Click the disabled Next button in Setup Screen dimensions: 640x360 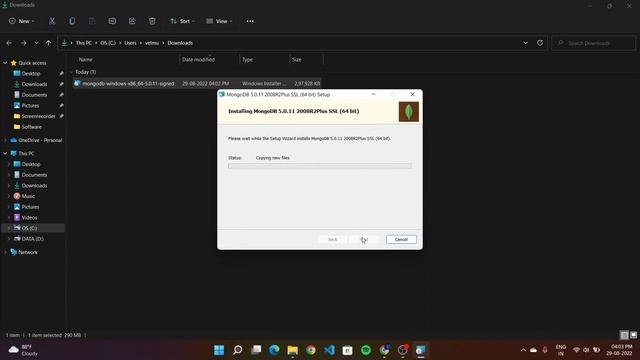[x=364, y=239]
